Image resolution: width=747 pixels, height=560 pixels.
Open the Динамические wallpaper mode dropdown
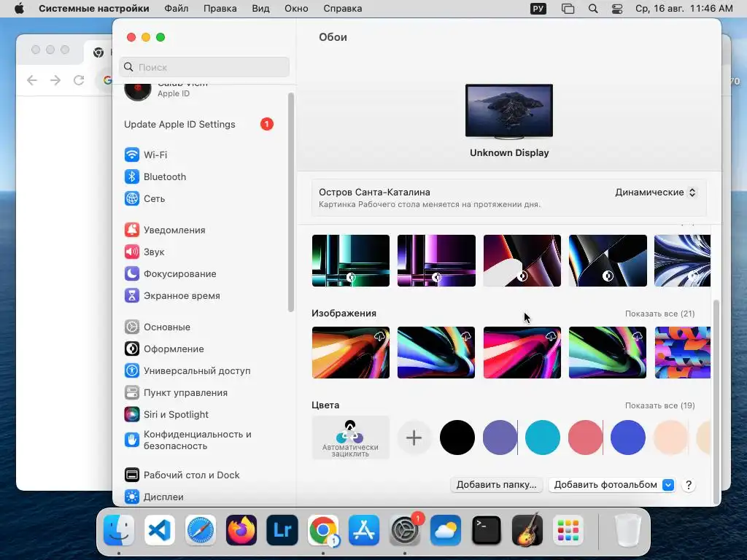(656, 192)
